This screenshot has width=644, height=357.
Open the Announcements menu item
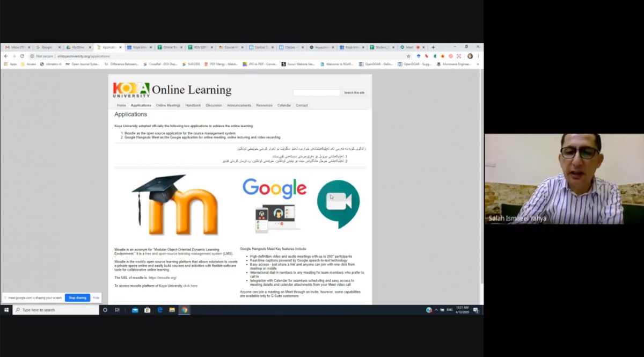(239, 105)
